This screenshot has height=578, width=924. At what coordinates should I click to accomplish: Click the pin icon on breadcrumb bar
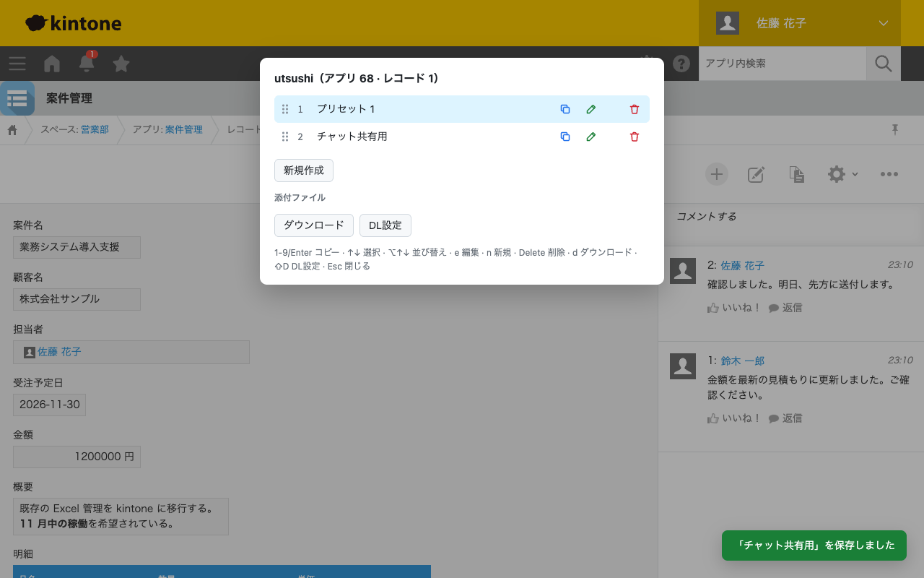pyautogui.click(x=895, y=130)
